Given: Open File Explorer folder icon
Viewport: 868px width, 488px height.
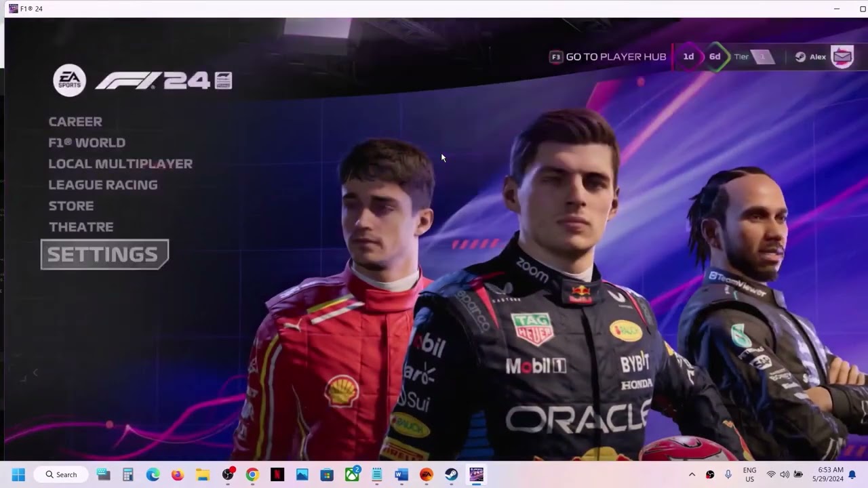Looking at the screenshot, I should pos(203,474).
